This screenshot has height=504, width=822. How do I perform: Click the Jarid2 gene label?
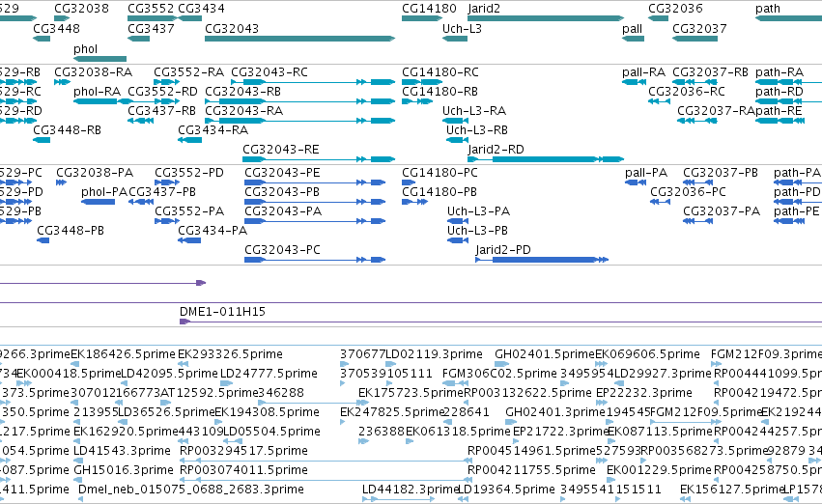coord(484,9)
